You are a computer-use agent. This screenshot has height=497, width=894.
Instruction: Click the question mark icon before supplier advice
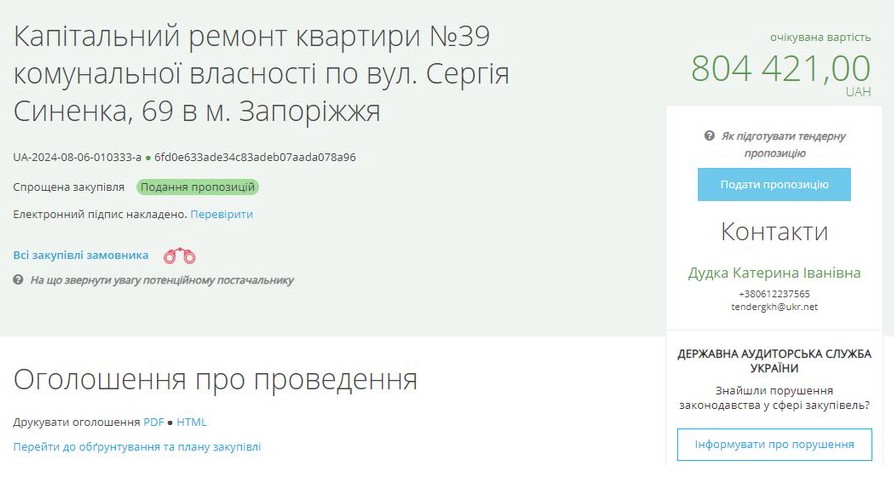(x=18, y=280)
